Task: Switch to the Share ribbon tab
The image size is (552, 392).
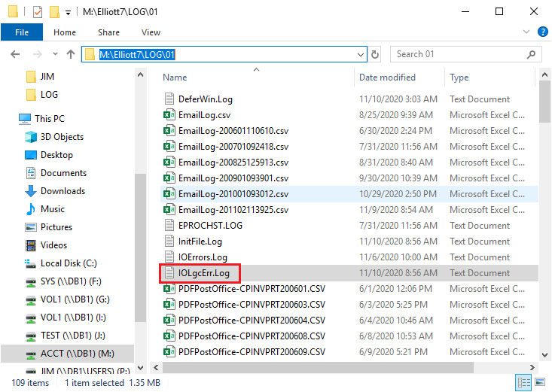Action: [x=108, y=32]
